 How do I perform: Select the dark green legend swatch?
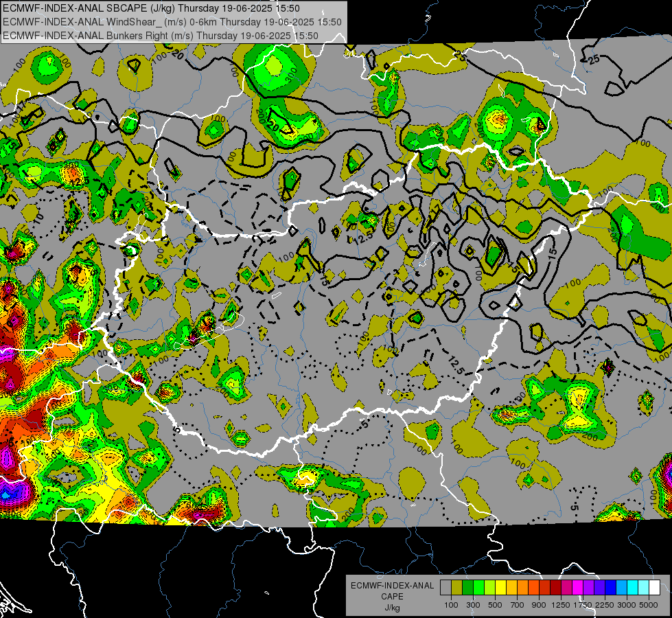tap(467, 587)
